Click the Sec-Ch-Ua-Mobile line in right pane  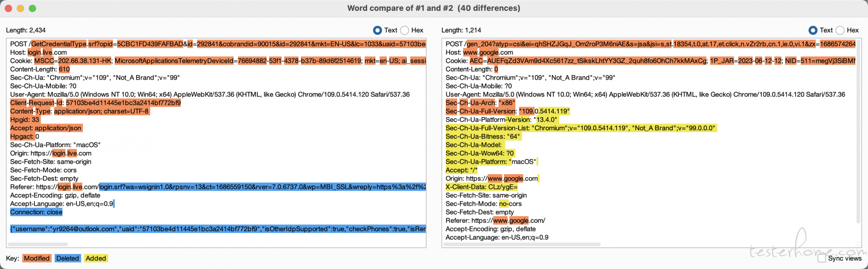pos(479,86)
